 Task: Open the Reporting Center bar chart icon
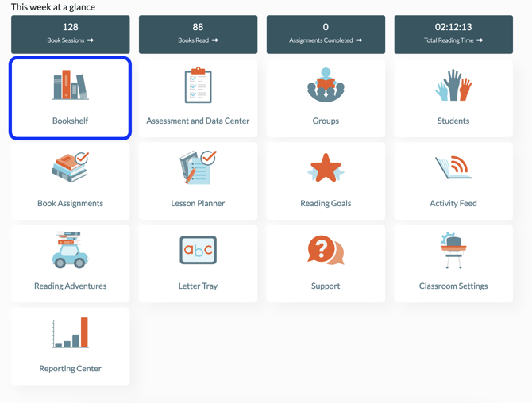70,333
